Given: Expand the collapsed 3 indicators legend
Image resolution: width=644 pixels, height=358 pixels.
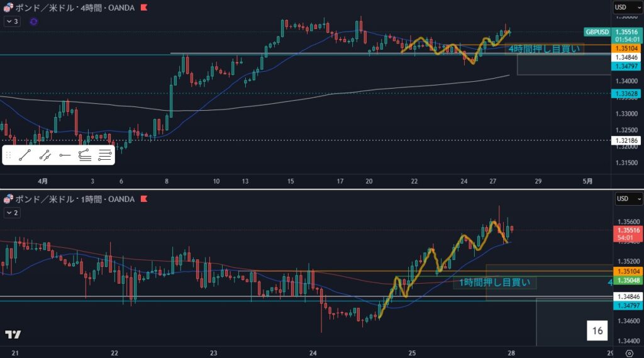Looking at the screenshot, I should tap(12, 21).
